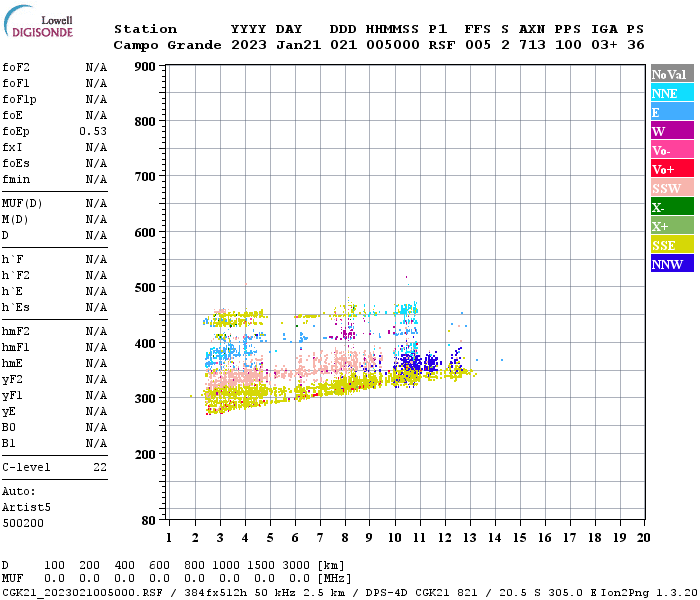Click the MUF(D) parameter label
Viewport: 700px width, 600px height.
pyautogui.click(x=22, y=204)
